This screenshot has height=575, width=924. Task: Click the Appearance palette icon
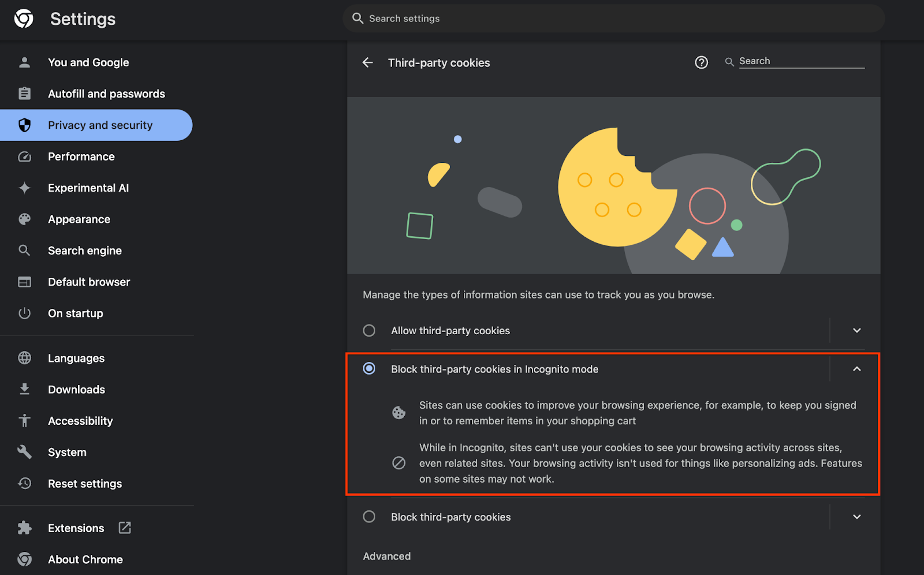click(24, 219)
